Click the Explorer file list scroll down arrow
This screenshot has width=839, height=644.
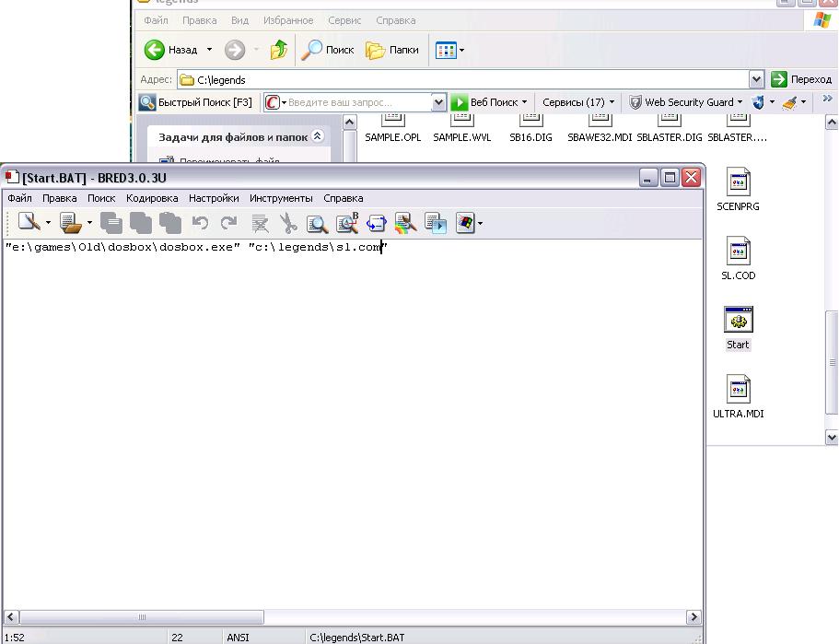[832, 438]
